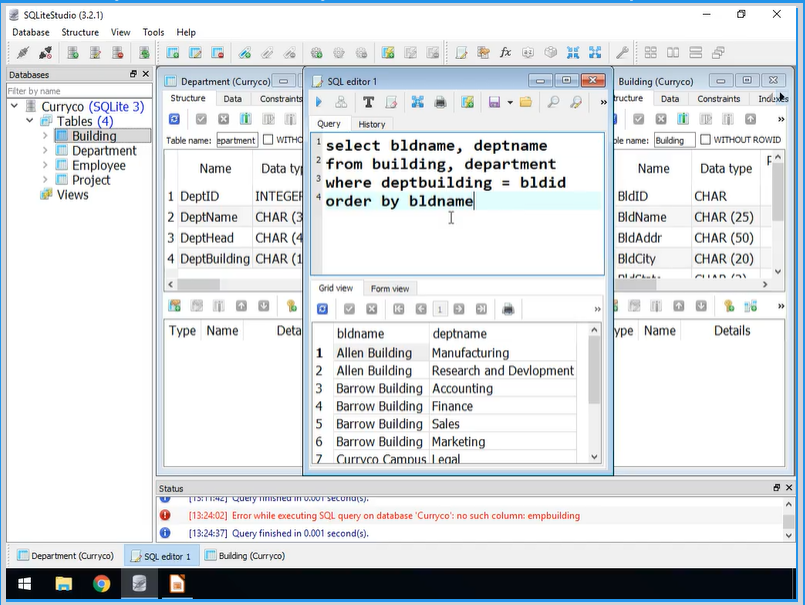
Task: Collapse the Tables (4) tree node
Action: click(29, 120)
